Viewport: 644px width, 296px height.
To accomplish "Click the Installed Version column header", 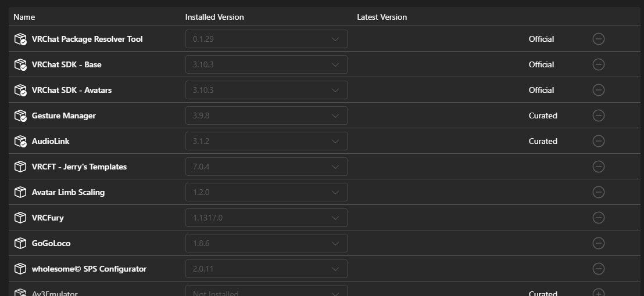I will coord(214,17).
